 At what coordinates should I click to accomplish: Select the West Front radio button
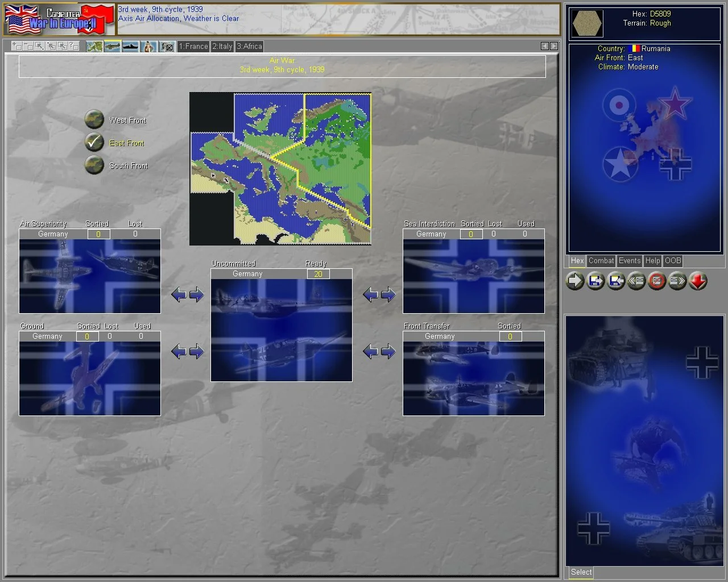94,120
